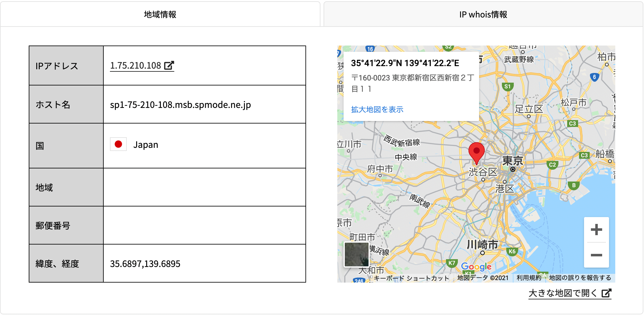Click the 緯度、経度 row header
This screenshot has width=644, height=315.
[x=66, y=264]
